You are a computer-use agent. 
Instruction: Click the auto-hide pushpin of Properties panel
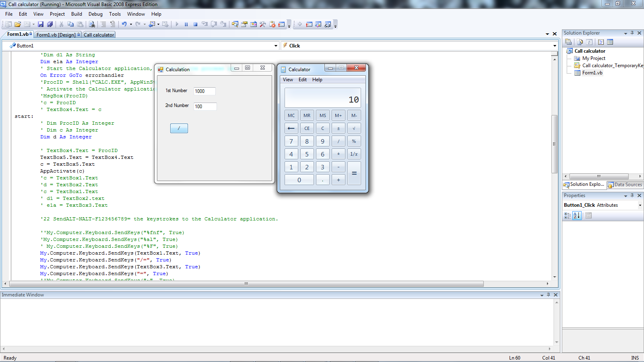point(632,195)
